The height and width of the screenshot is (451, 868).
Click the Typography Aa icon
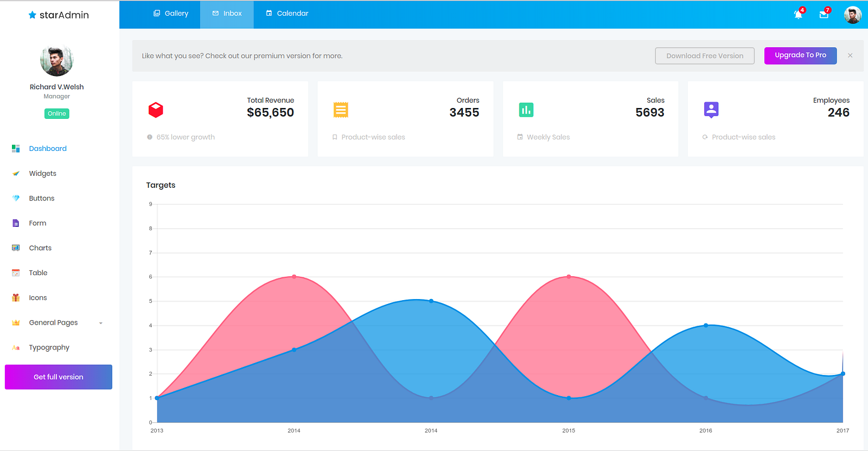16,348
